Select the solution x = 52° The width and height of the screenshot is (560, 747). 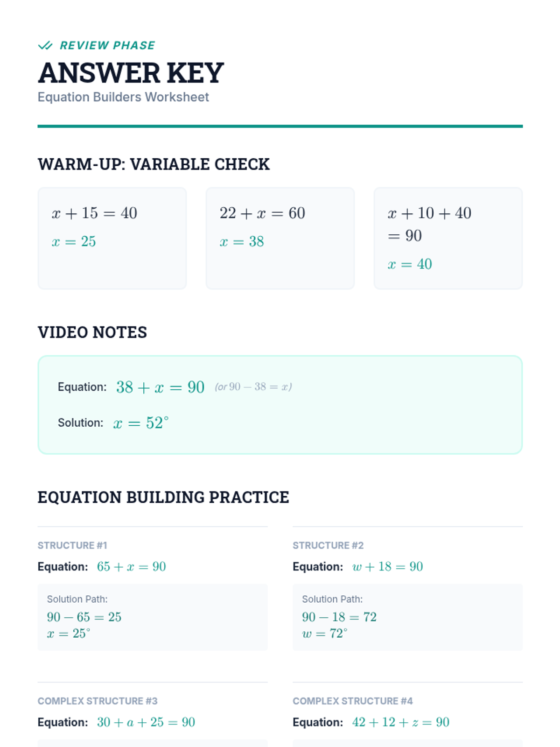[x=141, y=423]
